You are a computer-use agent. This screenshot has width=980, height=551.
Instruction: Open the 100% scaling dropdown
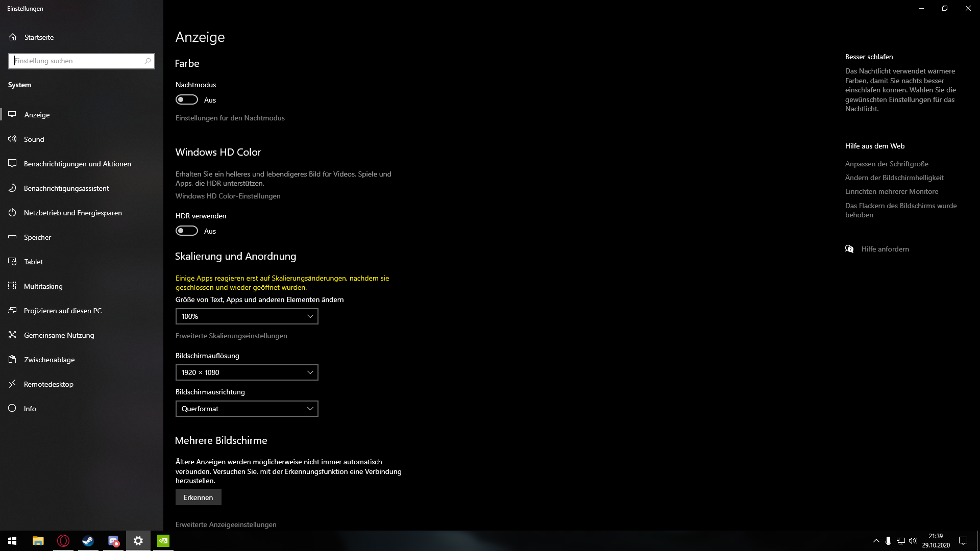pyautogui.click(x=247, y=316)
